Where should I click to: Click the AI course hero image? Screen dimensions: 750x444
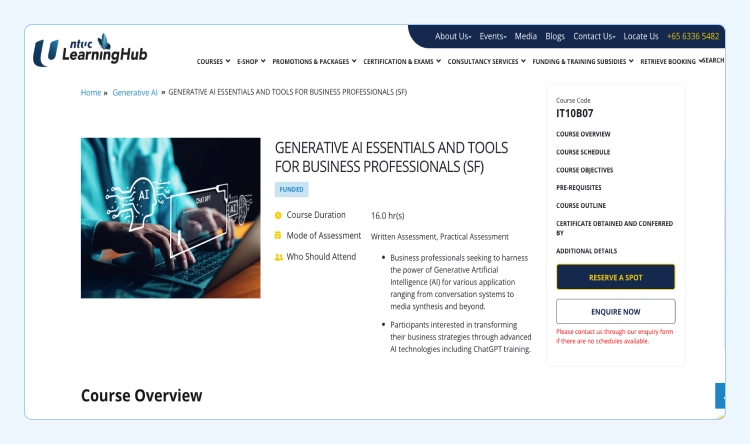[171, 218]
